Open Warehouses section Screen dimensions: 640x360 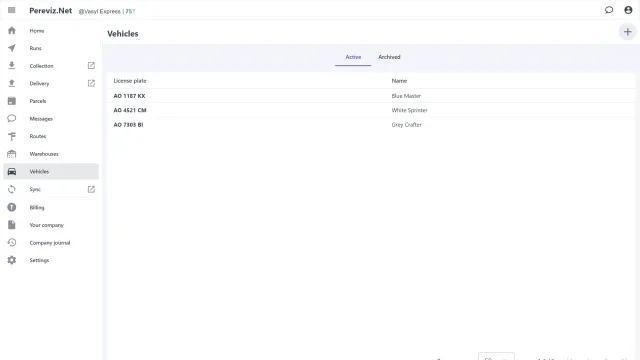click(x=44, y=154)
